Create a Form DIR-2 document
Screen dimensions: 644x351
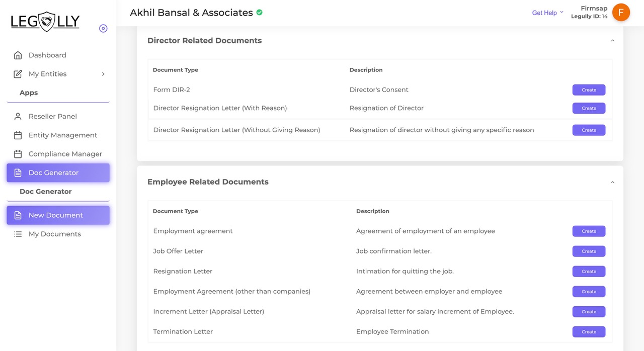[589, 90]
